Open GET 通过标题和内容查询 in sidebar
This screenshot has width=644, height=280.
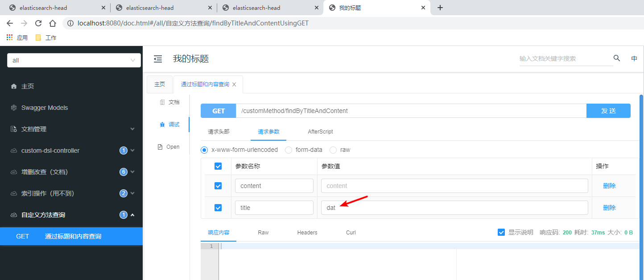[x=71, y=236]
